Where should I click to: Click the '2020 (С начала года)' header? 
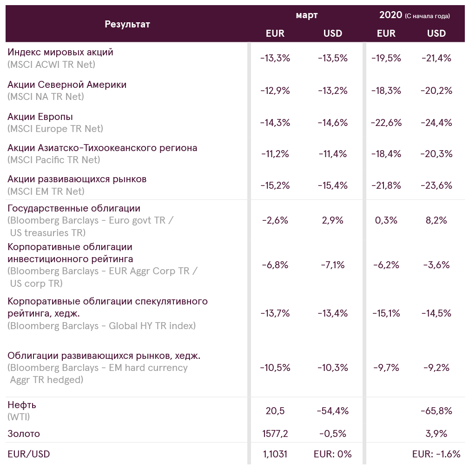click(x=414, y=15)
